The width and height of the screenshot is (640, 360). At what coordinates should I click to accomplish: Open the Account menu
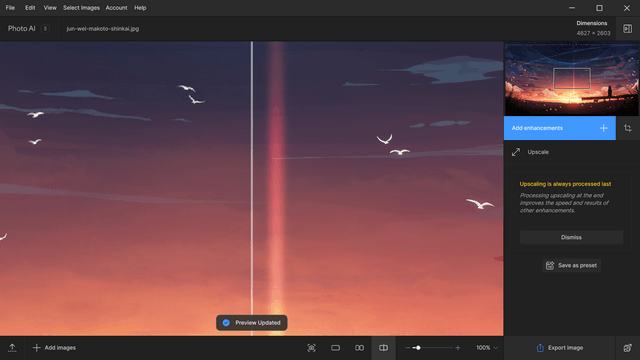coord(116,8)
